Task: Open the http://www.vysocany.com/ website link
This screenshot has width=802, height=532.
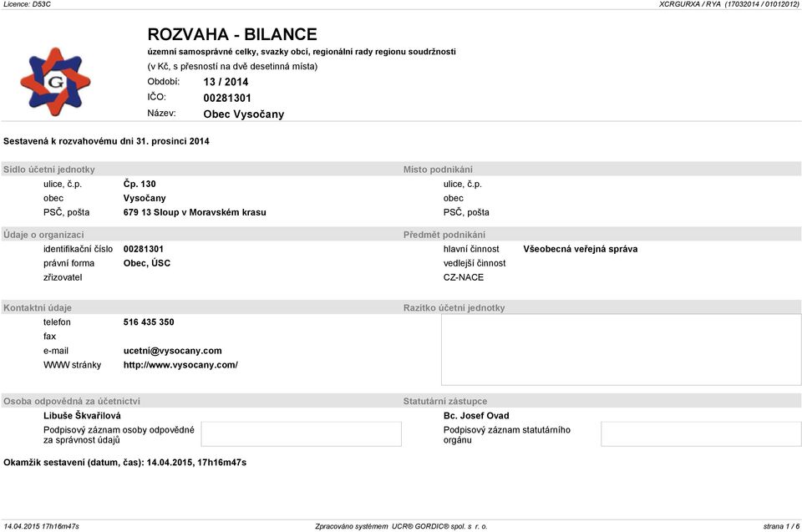Action: pyautogui.click(x=180, y=365)
